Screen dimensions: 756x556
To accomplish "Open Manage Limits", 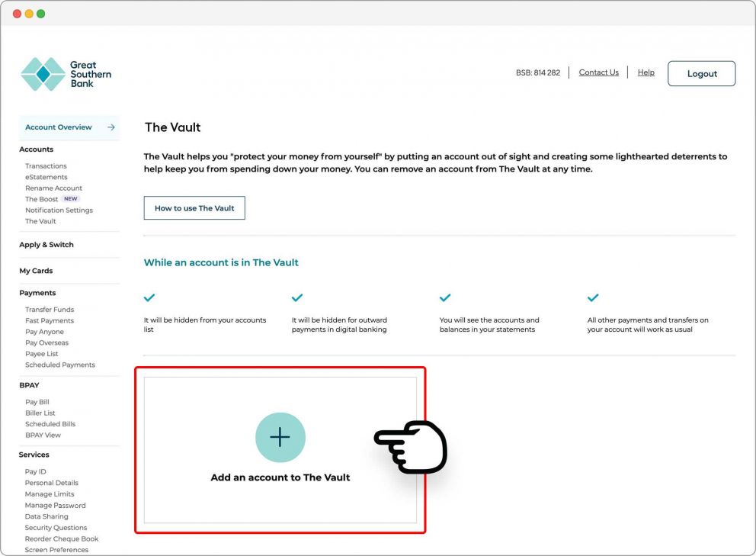I will click(x=50, y=494).
